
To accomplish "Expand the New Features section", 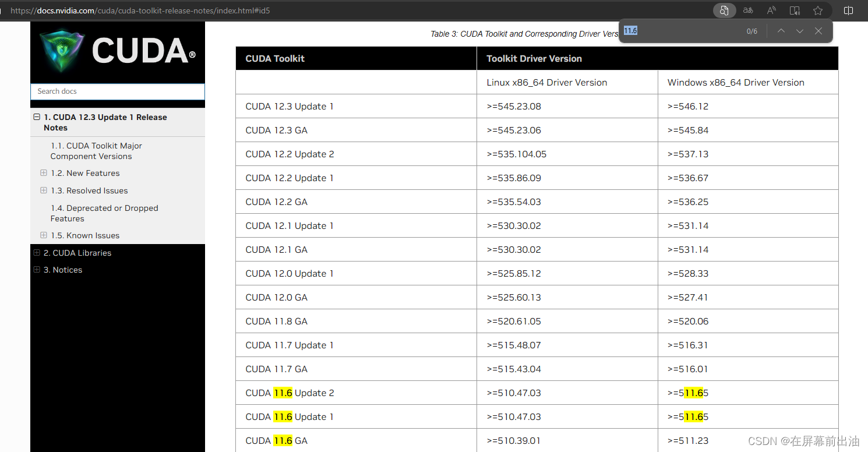I will 44,173.
